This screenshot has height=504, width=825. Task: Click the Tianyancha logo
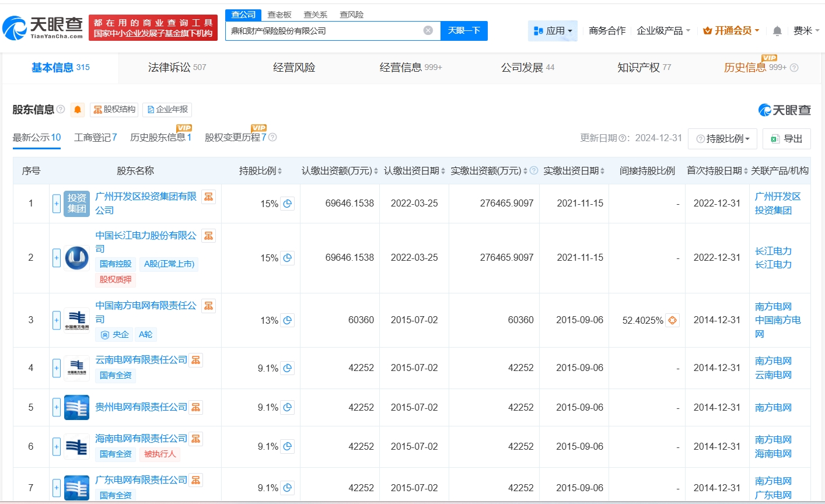click(x=43, y=27)
